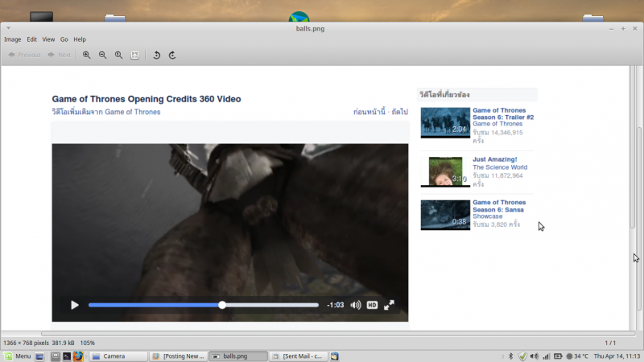Click the ถัดไป next link

pos(399,112)
